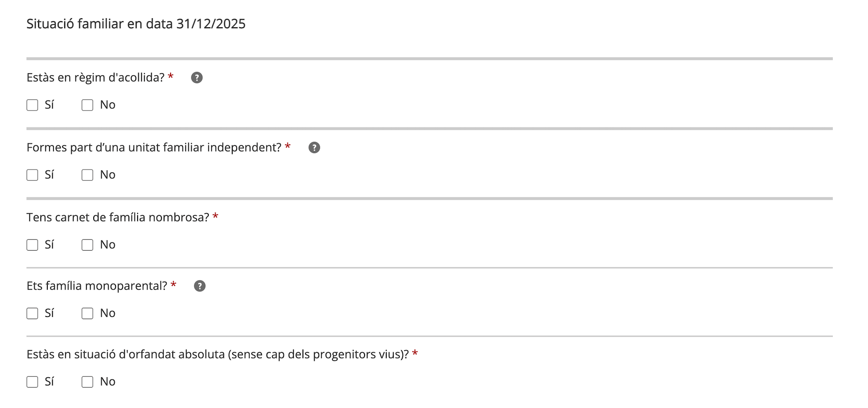
Task: Check Sí for família monoparental
Action: pyautogui.click(x=33, y=313)
